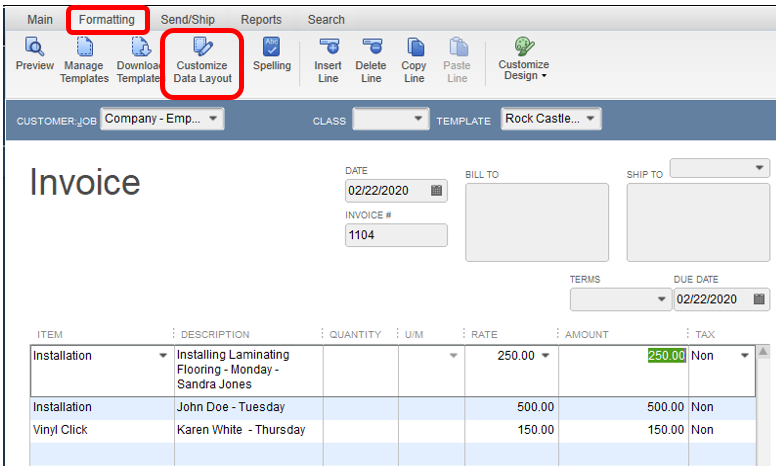Select the Non tax cell in Karen White row
This screenshot has height=466, width=776.
(722, 430)
